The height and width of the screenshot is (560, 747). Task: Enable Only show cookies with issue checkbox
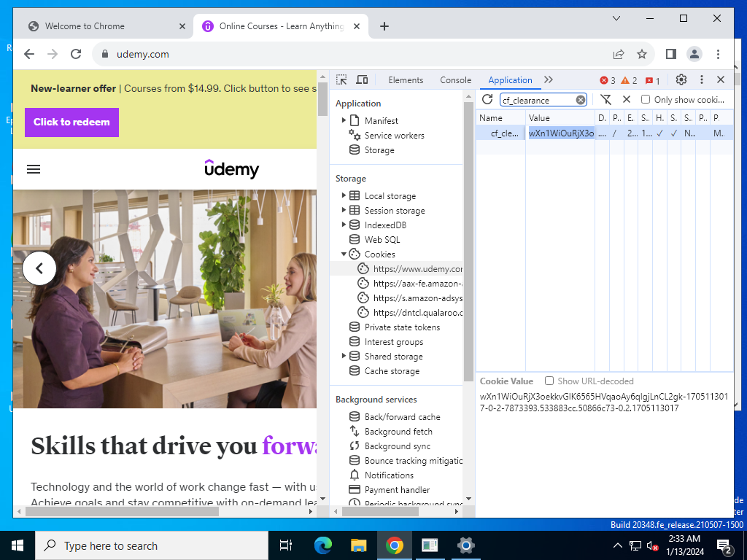click(x=646, y=99)
